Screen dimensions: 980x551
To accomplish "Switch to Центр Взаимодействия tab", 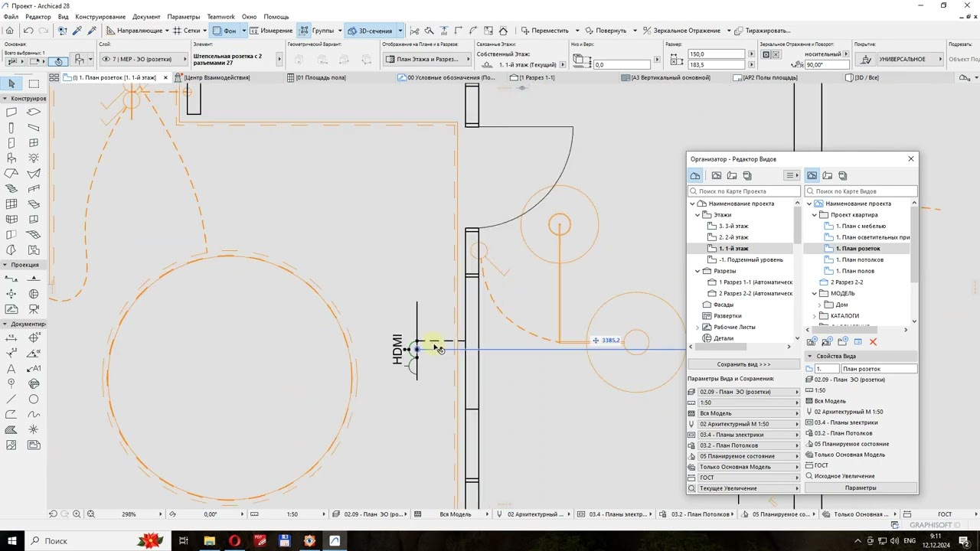I will [217, 77].
